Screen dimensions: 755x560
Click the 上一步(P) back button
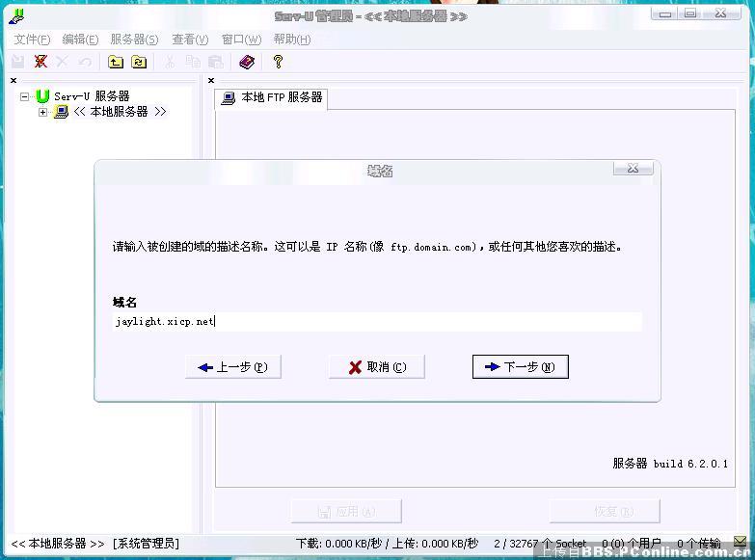tap(232, 367)
